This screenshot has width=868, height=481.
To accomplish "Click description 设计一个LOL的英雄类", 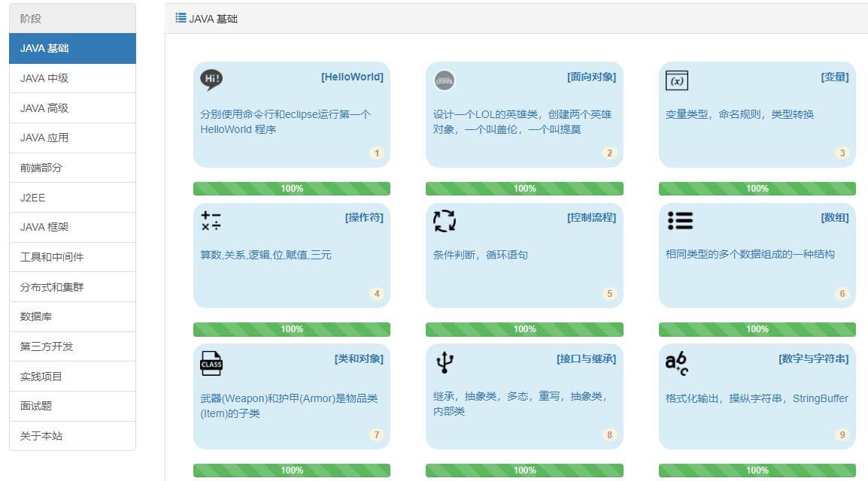I will pyautogui.click(x=522, y=122).
